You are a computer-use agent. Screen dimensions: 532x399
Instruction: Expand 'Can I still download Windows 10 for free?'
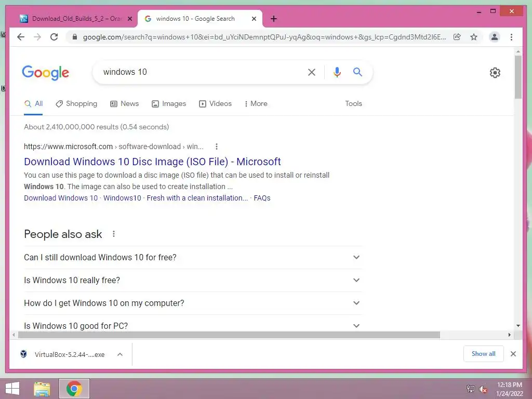193,258
